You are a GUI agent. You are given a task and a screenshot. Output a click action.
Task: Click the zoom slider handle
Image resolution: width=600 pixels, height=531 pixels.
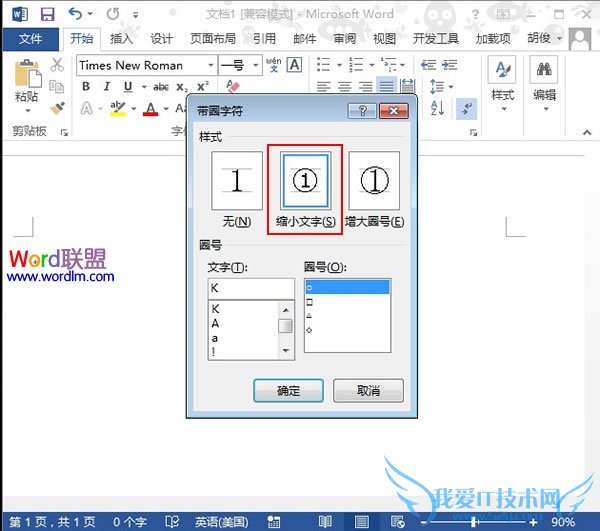tap(474, 522)
